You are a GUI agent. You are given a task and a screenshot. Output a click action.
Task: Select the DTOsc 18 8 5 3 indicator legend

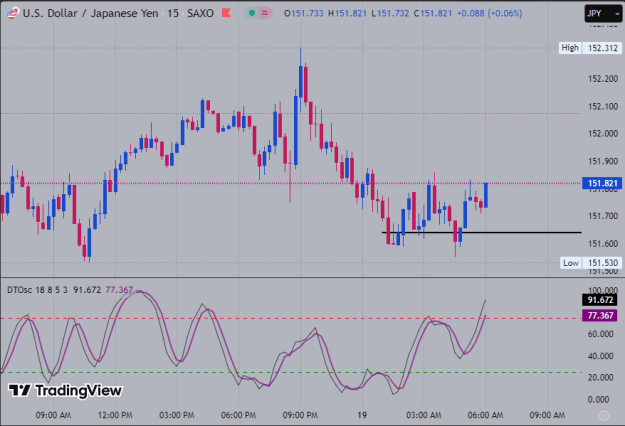(37, 290)
